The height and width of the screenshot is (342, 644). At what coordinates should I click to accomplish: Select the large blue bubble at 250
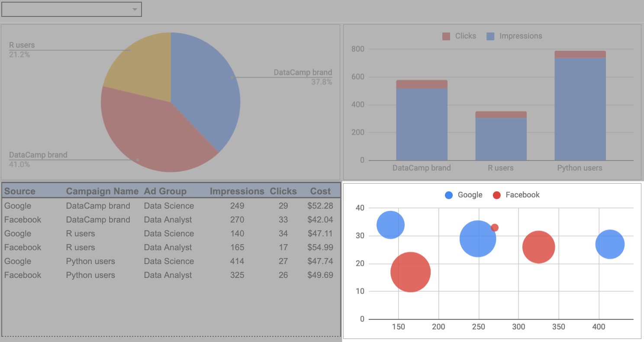point(478,239)
